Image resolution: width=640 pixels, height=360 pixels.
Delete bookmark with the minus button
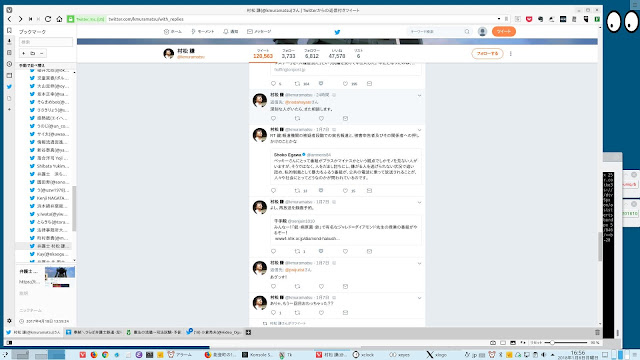(42, 53)
